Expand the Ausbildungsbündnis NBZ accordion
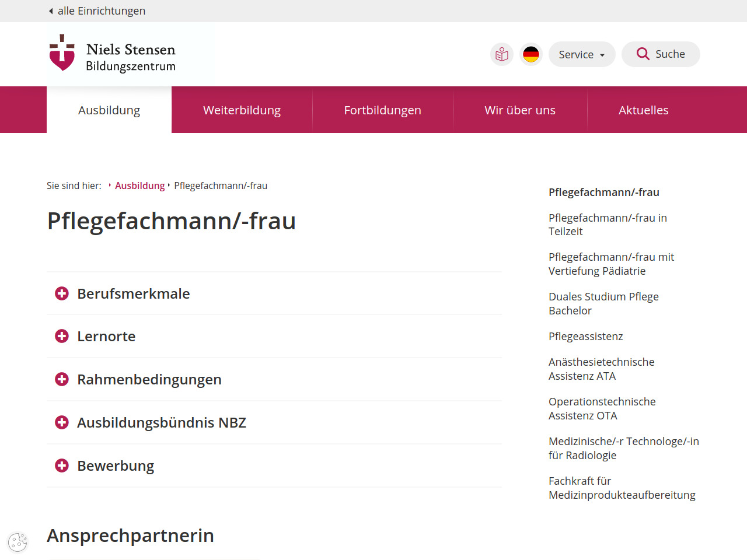 coord(161,423)
